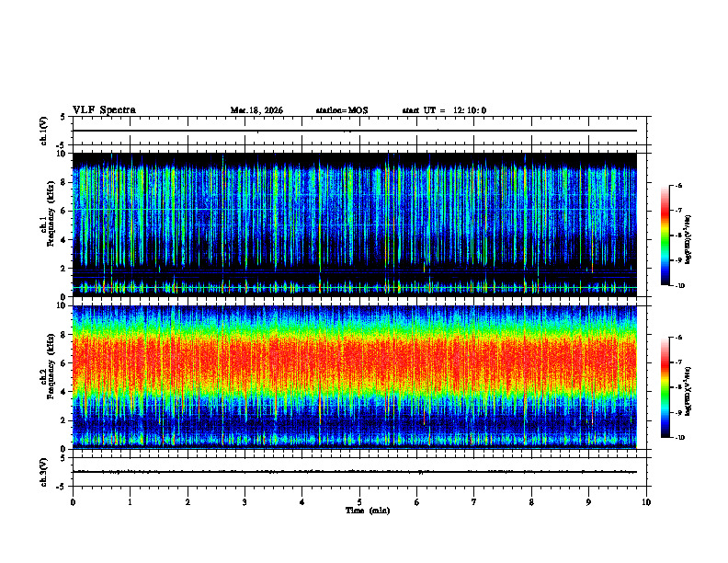Click time axis tick label "10"
Screen dimensions: 728x563
646,502
